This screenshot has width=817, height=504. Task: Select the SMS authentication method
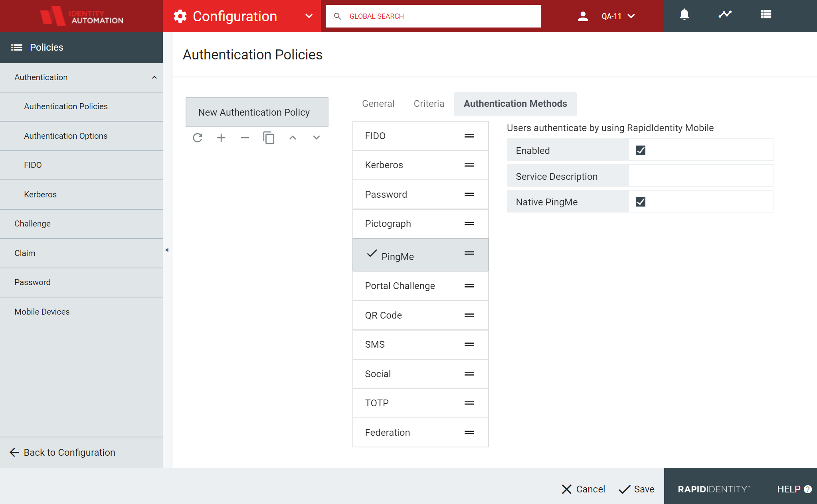(421, 345)
